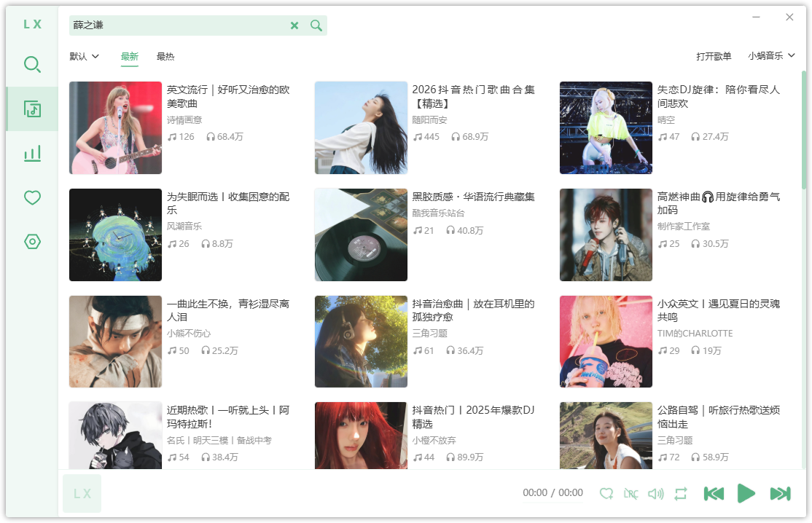
Task: Switch the playback repeat mode
Action: tap(680, 493)
